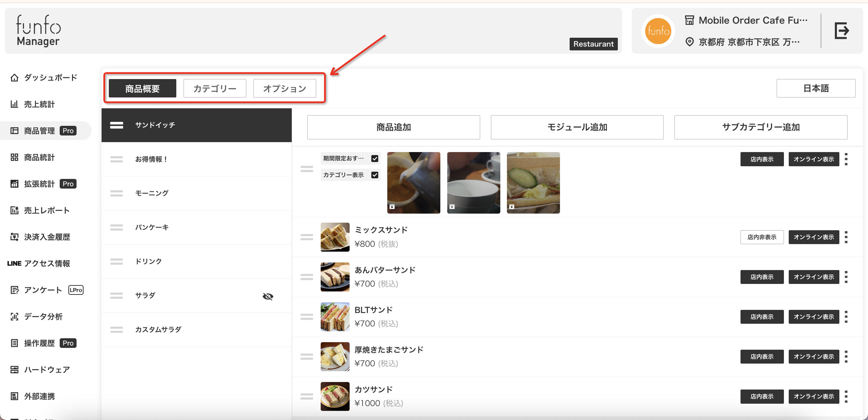Click the location pin icon by address
Image resolution: width=868 pixels, height=420 pixels.
689,42
